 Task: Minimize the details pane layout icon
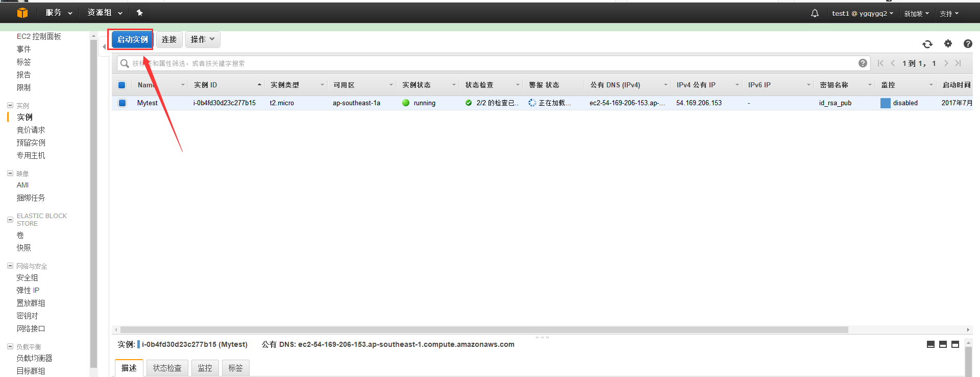pyautogui.click(x=930, y=345)
